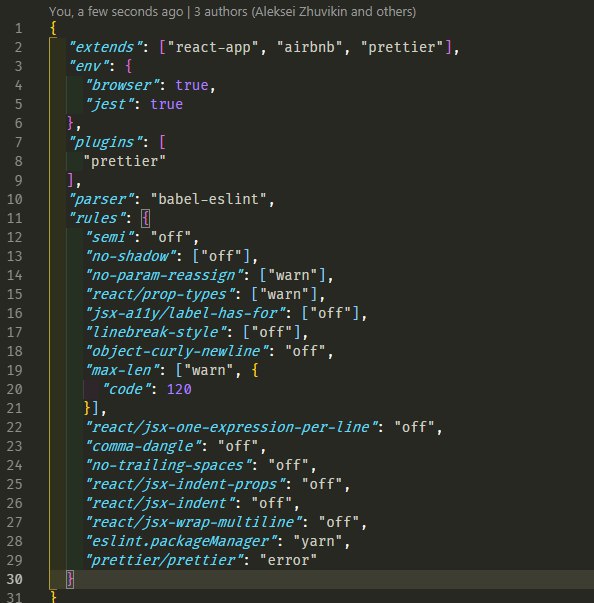Click the "react/jsx-indent-props" rule key
The width and height of the screenshot is (594, 603).
[186, 484]
